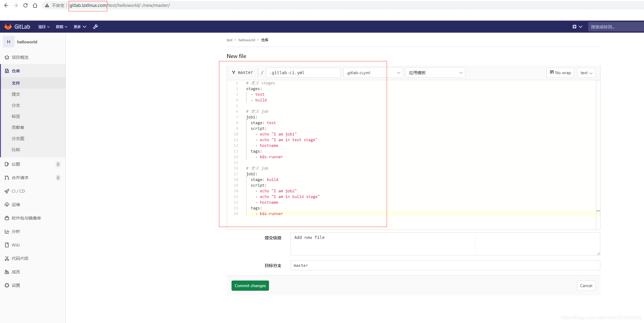Select 群组 from top navigation menu

[x=61, y=26]
